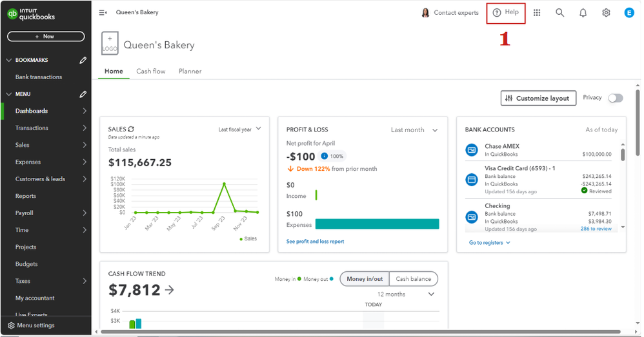The width and height of the screenshot is (644, 337).
Task: Collapse the sidebar navigation menu icon
Action: click(103, 13)
